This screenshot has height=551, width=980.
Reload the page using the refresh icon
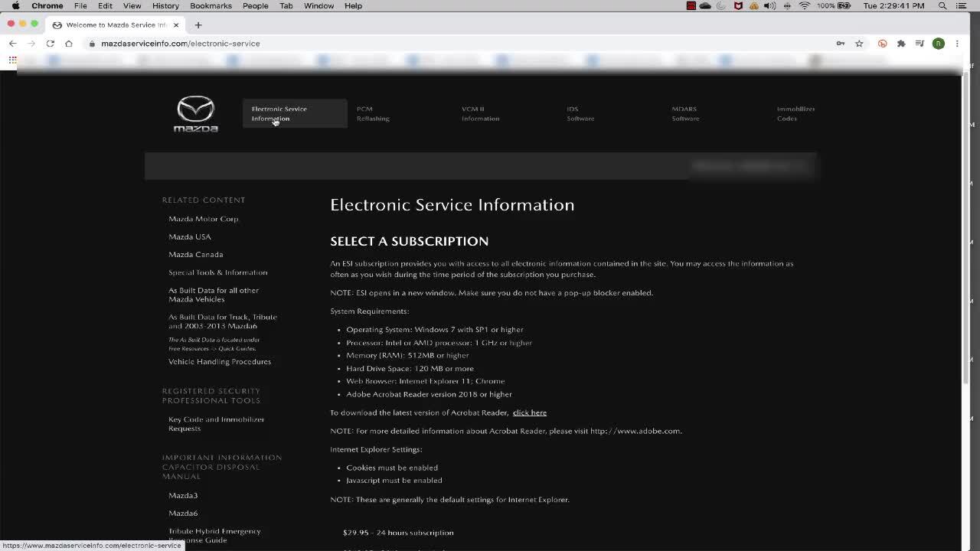[51, 44]
